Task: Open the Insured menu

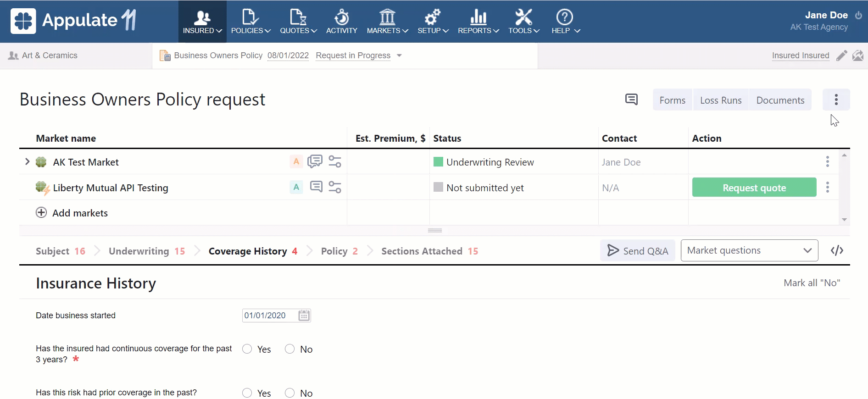Action: point(202,22)
